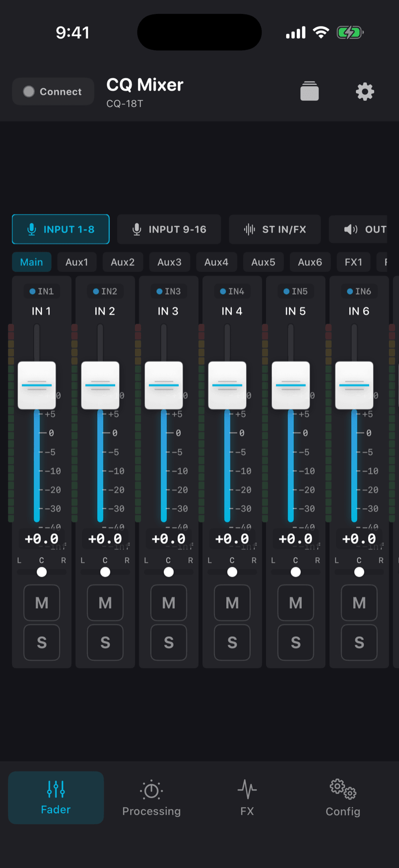
Task: Click the CQ Mixer title
Action: coord(145,85)
